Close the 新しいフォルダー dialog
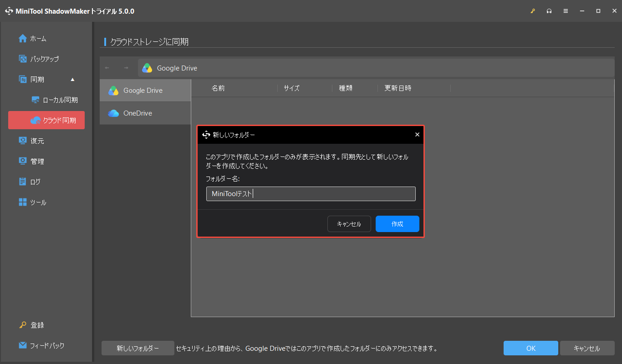This screenshot has width=622, height=364. [x=417, y=135]
